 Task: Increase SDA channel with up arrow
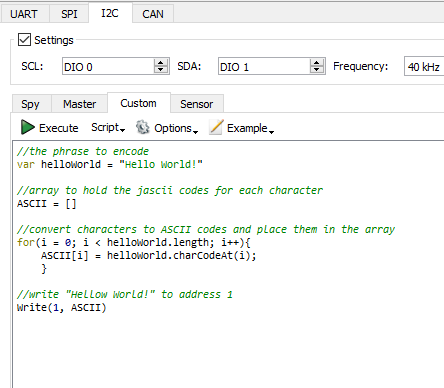click(317, 63)
